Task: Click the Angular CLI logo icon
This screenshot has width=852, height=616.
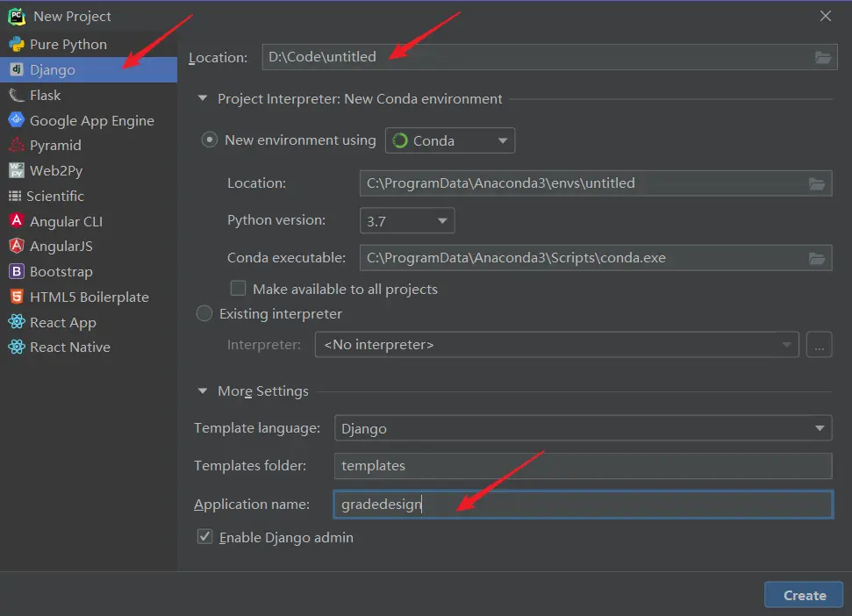Action: tap(17, 220)
